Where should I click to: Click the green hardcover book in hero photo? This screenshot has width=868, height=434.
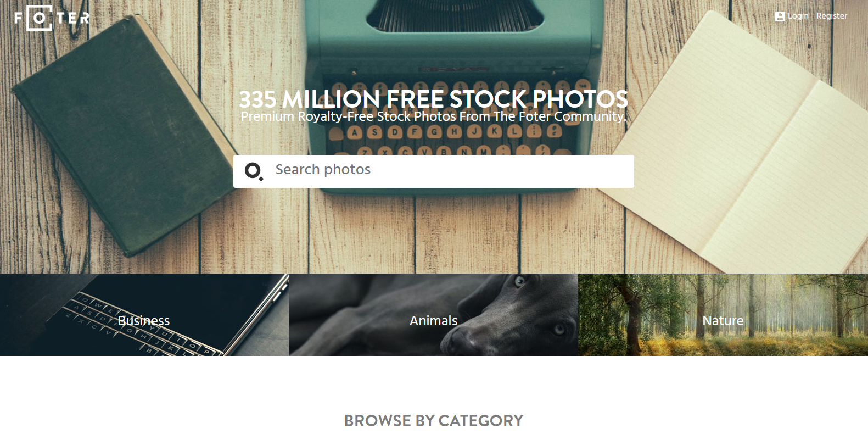(124, 132)
